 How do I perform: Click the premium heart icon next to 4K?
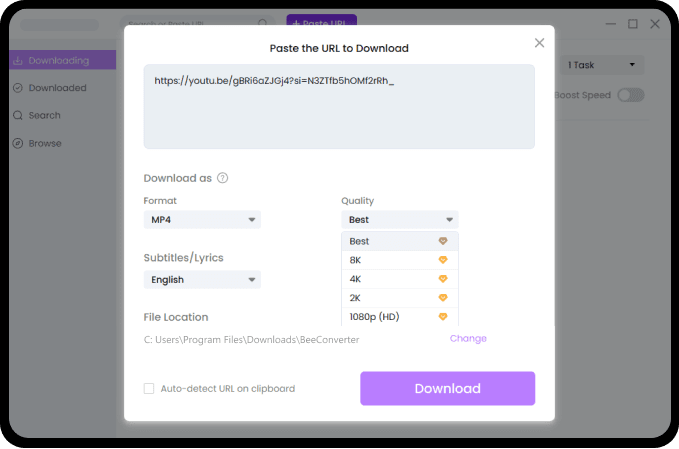[x=443, y=279]
